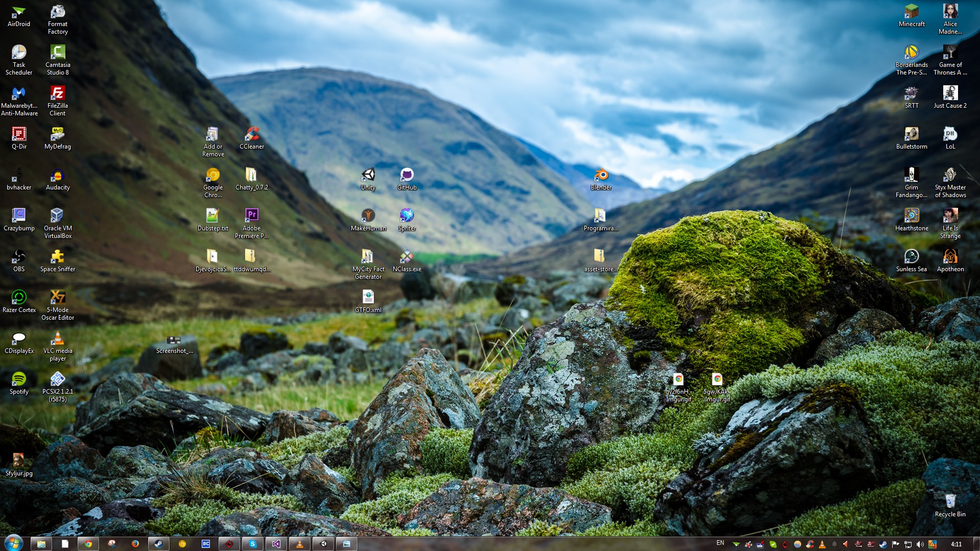Open Malwarebytes Anti-Malware shortcut

pyautogui.click(x=19, y=101)
